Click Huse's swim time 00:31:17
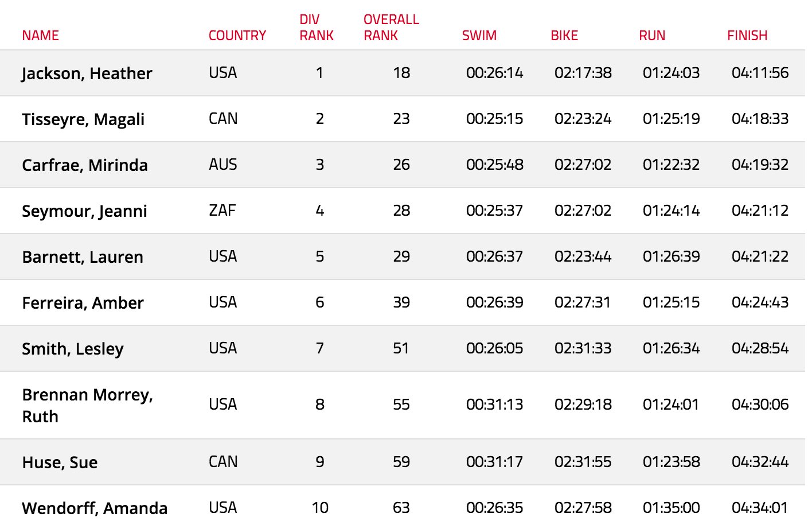The width and height of the screenshot is (812, 529). 494,462
